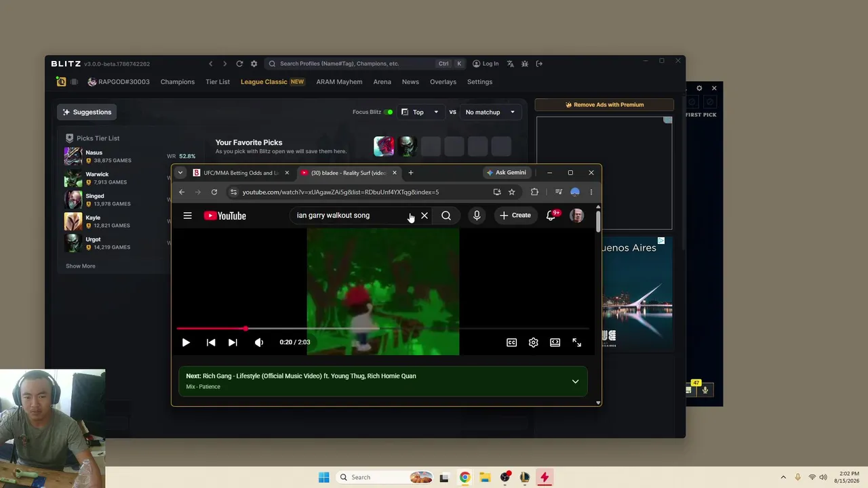Image resolution: width=868 pixels, height=488 pixels.
Task: Show hidden system tray icons
Action: tap(783, 477)
